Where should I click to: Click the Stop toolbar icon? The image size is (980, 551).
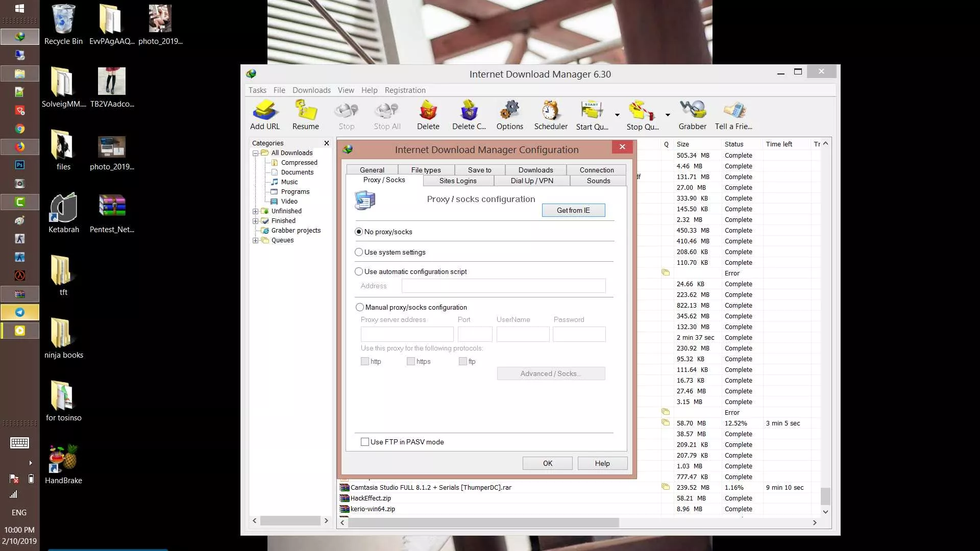[346, 115]
